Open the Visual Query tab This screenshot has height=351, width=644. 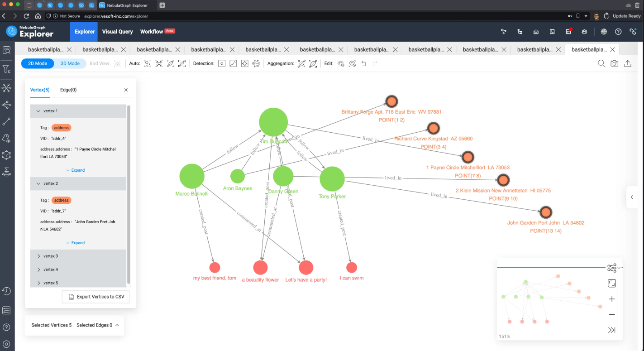tap(117, 32)
